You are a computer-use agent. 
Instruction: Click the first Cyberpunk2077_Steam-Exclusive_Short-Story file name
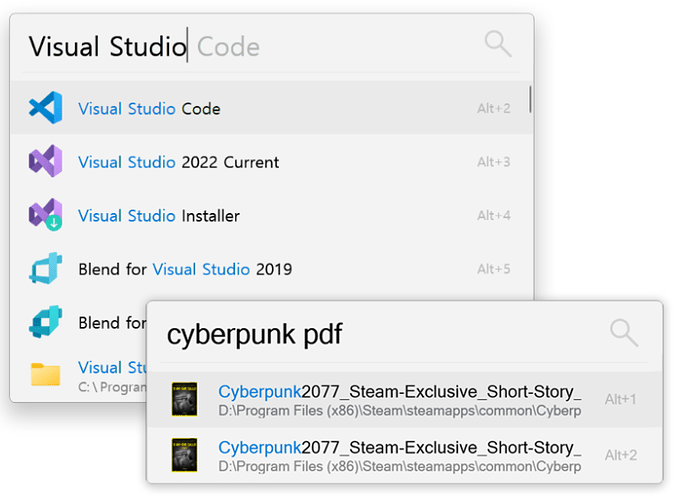399,392
